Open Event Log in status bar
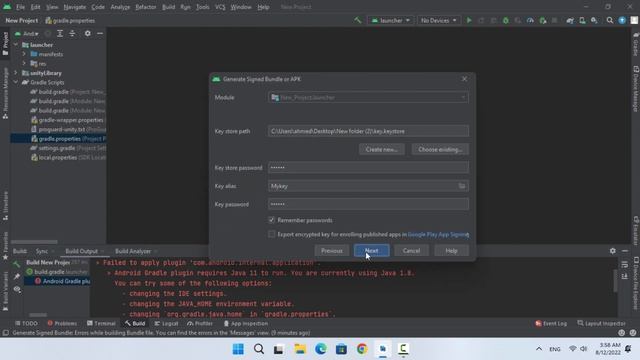 click(551, 323)
